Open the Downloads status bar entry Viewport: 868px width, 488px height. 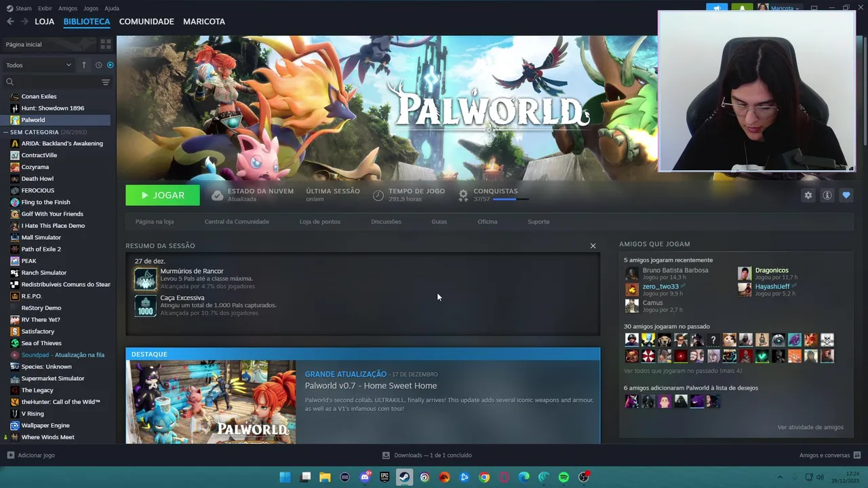tap(427, 455)
